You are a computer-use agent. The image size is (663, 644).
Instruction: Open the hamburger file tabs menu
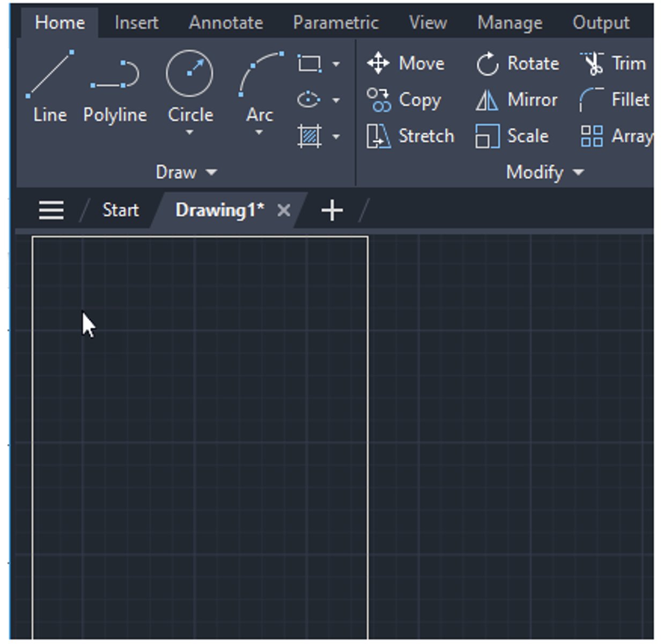pos(51,210)
